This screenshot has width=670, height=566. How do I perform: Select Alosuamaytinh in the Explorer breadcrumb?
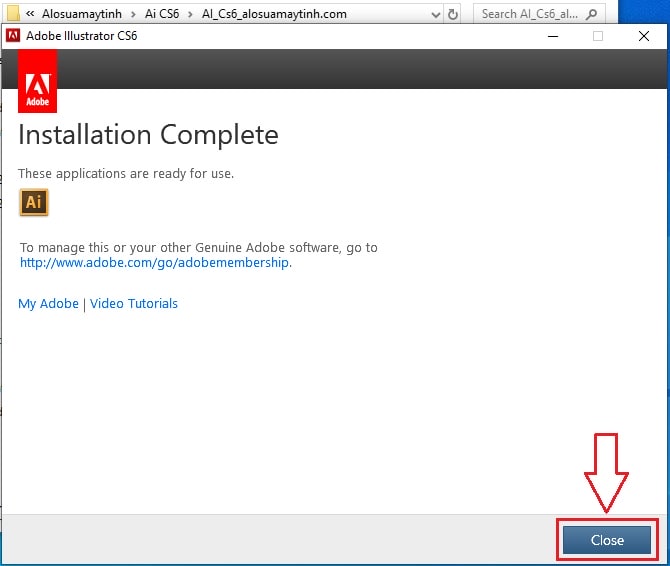coord(82,14)
